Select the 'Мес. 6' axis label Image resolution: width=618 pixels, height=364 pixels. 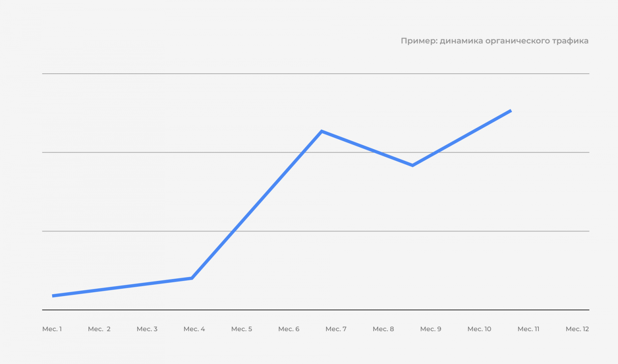(289, 329)
